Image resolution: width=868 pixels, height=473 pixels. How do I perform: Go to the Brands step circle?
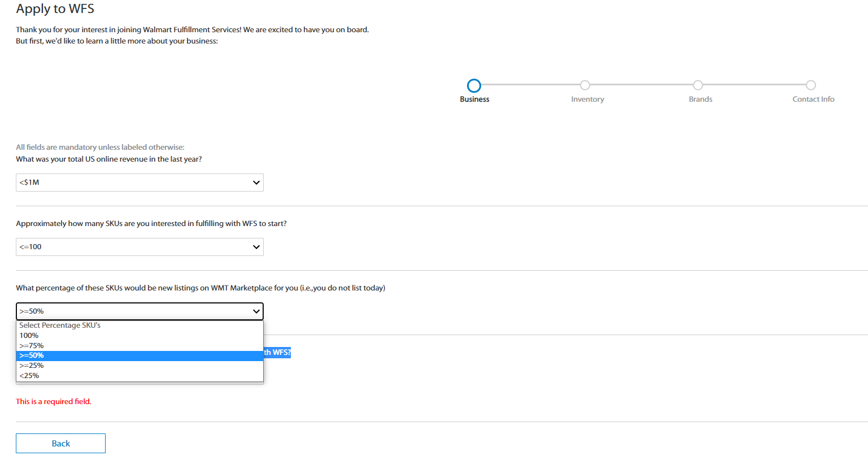click(698, 85)
